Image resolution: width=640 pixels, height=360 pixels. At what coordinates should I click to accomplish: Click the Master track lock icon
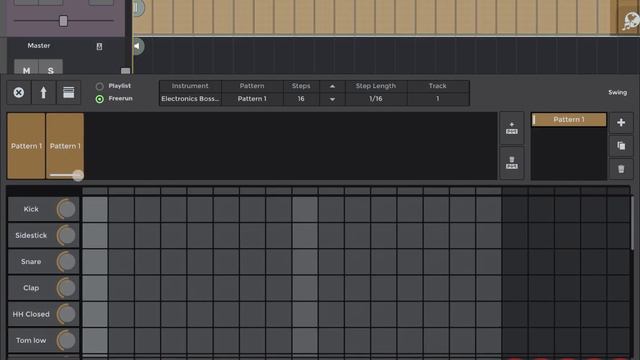tap(99, 47)
